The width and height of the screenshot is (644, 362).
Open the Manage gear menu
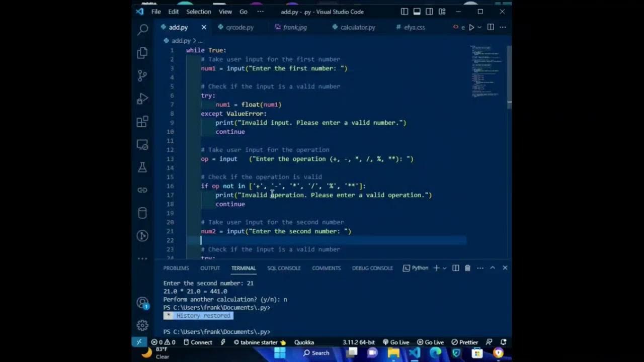[x=142, y=325]
